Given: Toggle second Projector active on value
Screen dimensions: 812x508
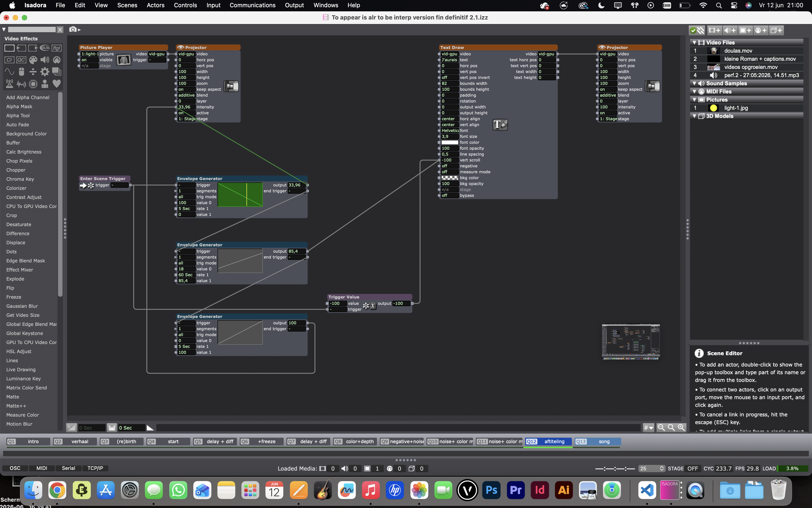Looking at the screenshot, I should point(608,113).
